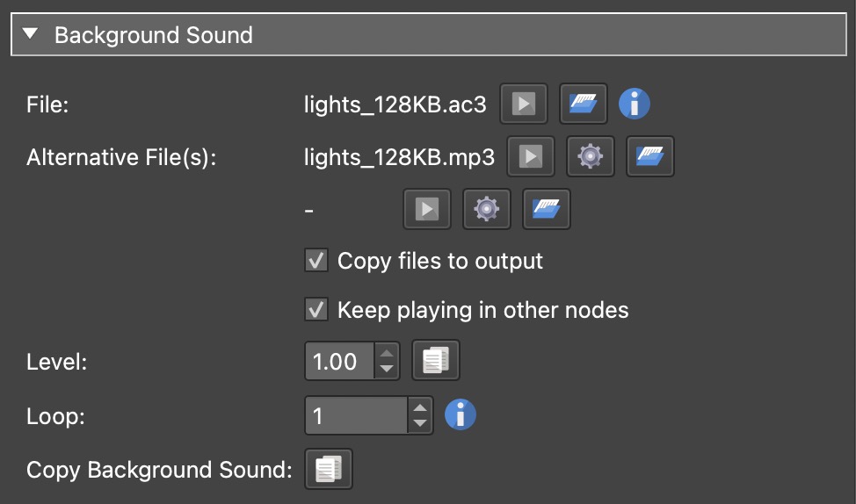
Task: Click the copy icon beside Level
Action: pos(436,361)
